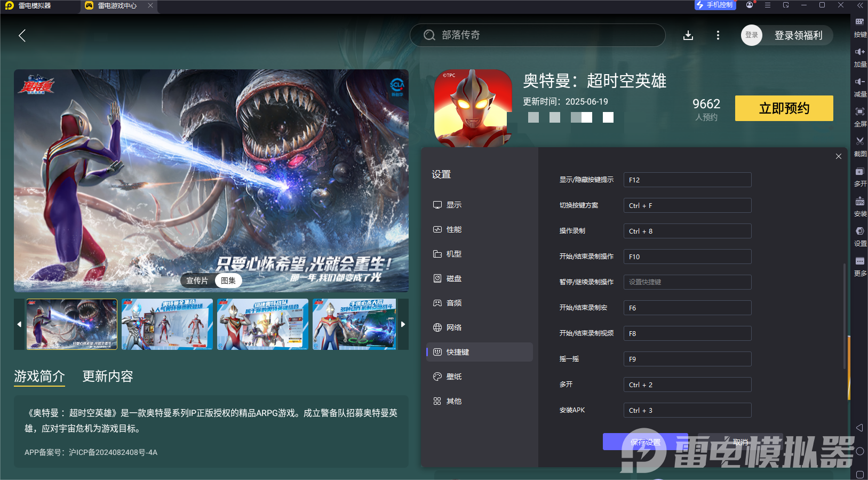Switch banner to 图集 gallery mode

pos(228,281)
